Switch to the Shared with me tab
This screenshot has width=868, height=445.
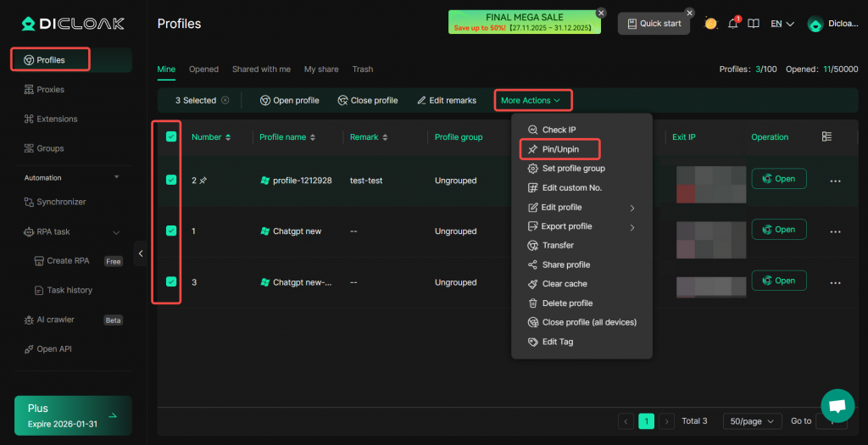click(261, 70)
